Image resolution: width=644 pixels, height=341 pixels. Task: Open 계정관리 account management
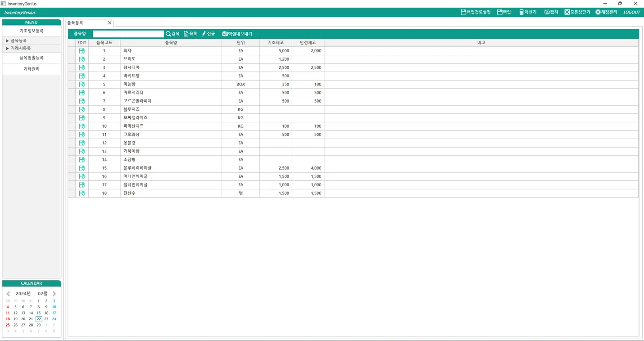pos(606,12)
